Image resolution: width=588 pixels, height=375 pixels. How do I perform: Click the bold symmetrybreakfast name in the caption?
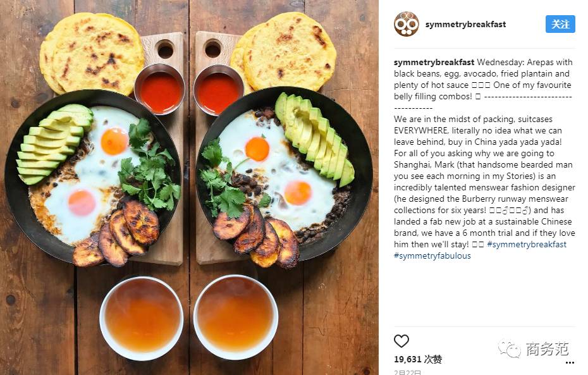point(434,62)
